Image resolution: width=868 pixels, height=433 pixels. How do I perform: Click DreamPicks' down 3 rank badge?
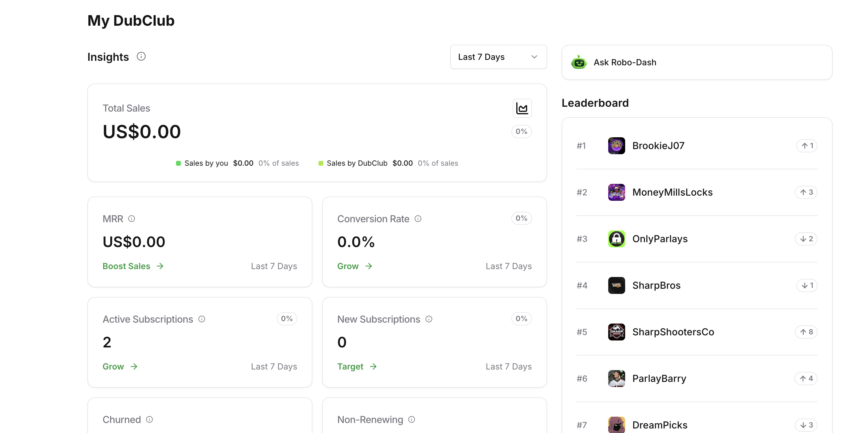click(806, 425)
